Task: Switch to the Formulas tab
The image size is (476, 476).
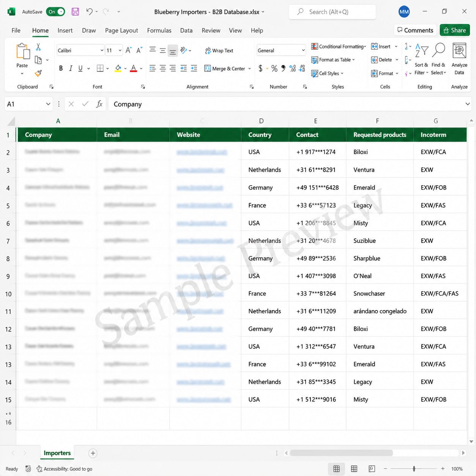Action: pyautogui.click(x=159, y=30)
